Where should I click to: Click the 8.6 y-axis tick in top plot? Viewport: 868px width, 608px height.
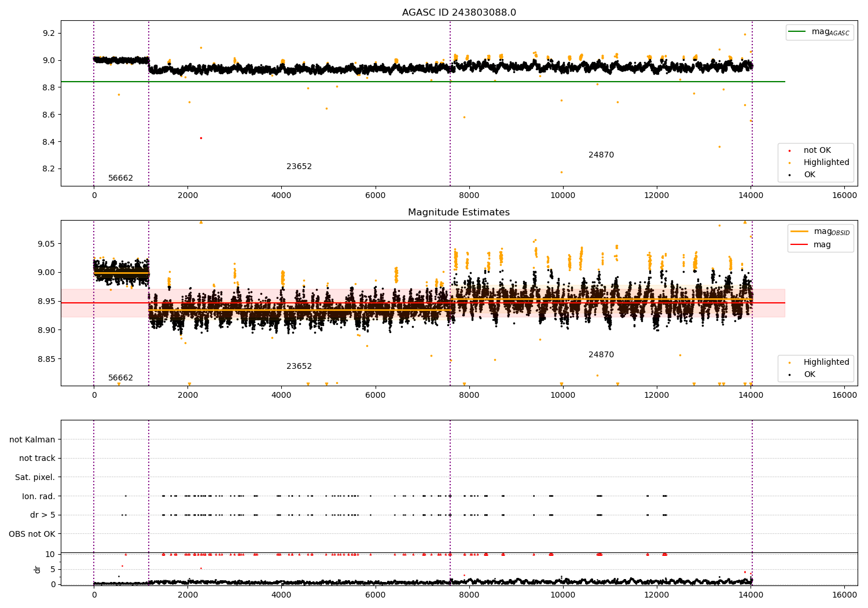click(x=49, y=115)
